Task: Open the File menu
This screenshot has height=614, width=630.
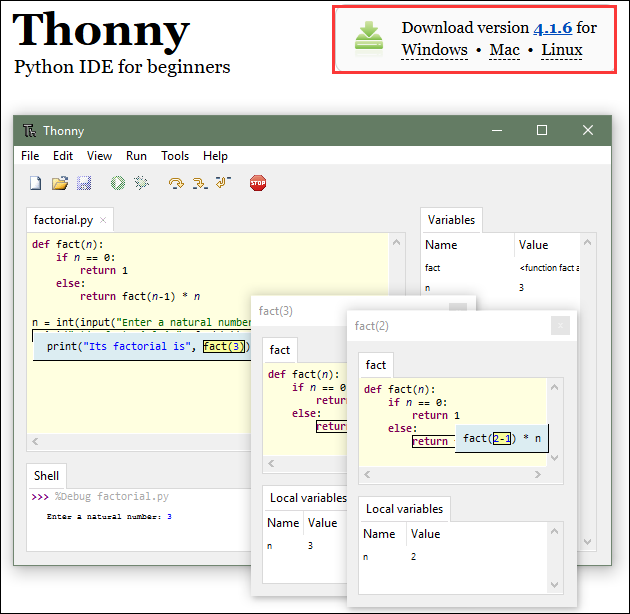Action: 30,156
